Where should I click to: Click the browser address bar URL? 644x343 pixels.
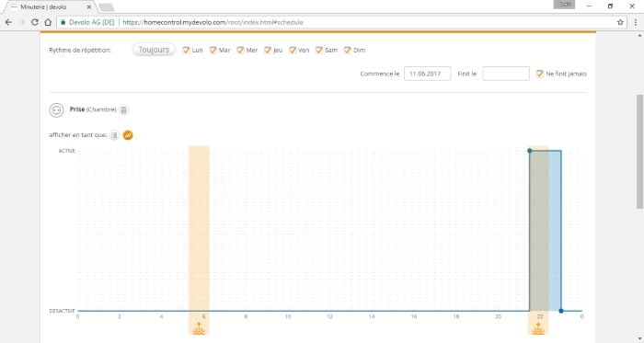tap(213, 22)
